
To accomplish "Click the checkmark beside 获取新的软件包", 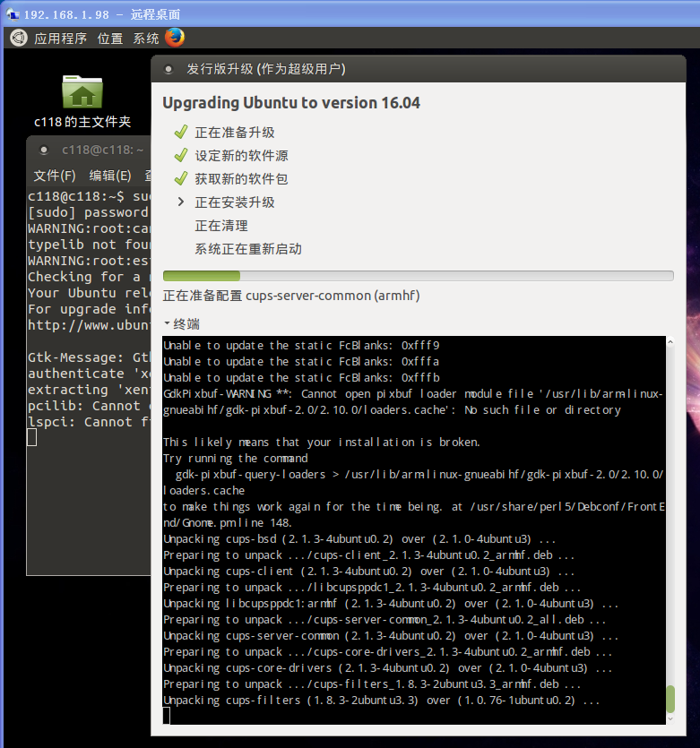I will [x=181, y=179].
